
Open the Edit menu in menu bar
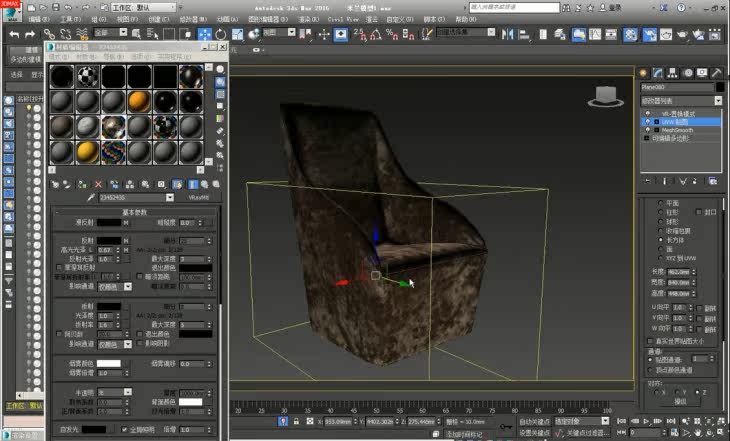[x=40, y=19]
